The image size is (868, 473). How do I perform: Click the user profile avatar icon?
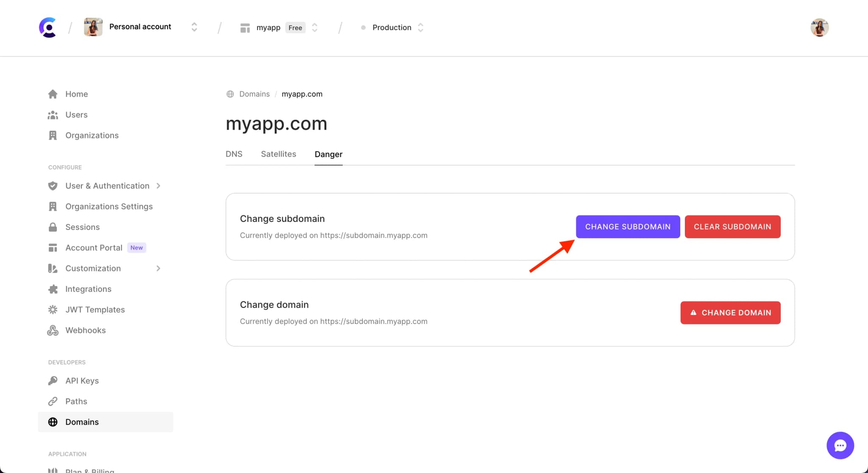point(820,28)
